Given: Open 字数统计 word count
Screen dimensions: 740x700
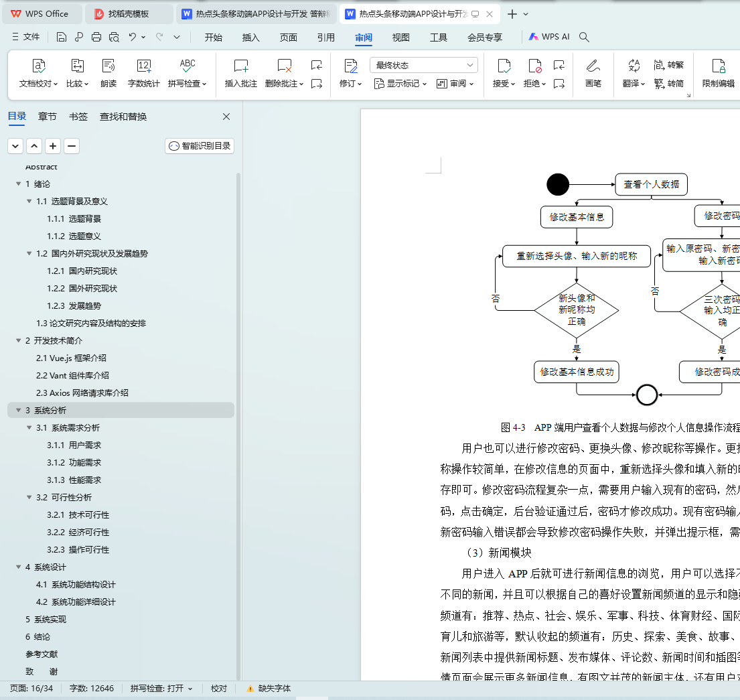Looking at the screenshot, I should 144,74.
